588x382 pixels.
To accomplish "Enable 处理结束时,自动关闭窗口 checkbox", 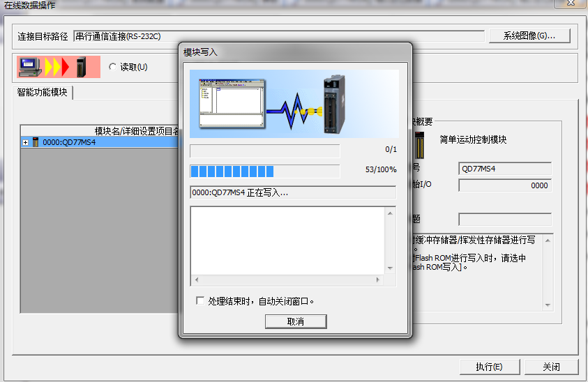I will [x=201, y=301].
